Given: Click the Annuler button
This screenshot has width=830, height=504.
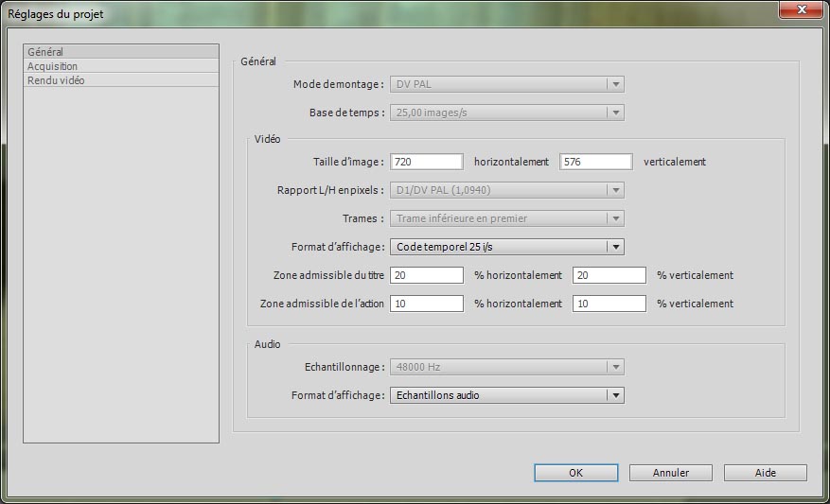Looking at the screenshot, I should 671,473.
